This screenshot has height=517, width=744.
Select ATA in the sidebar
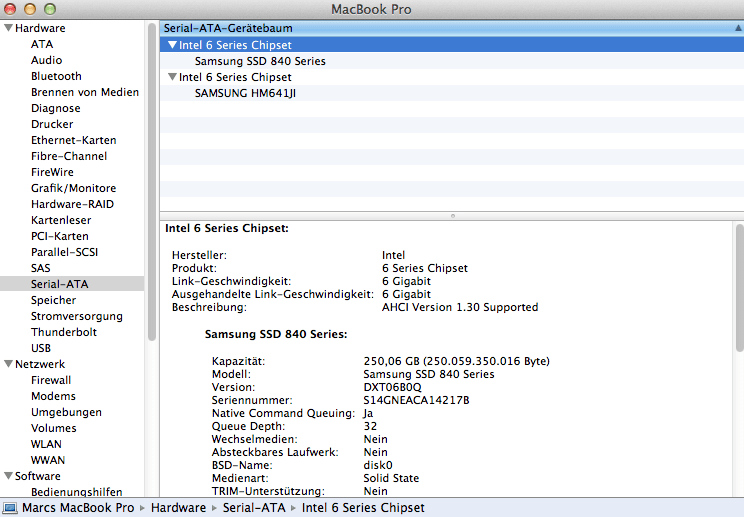42,44
